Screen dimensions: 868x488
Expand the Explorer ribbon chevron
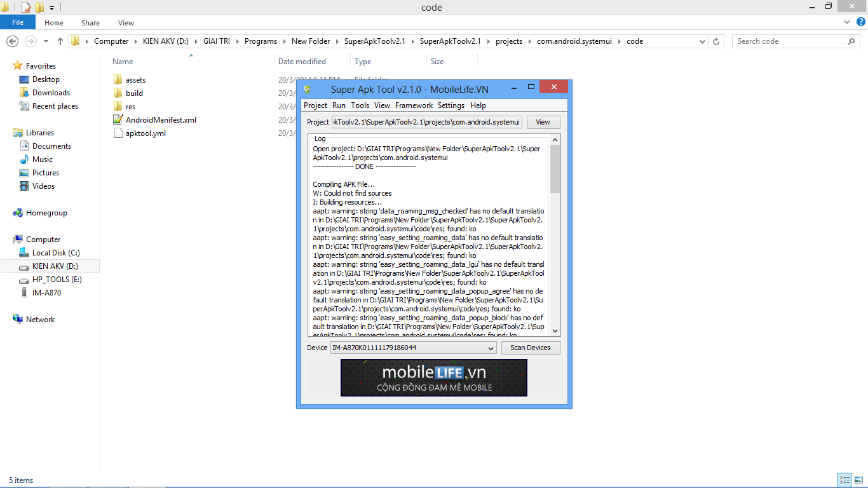[846, 22]
